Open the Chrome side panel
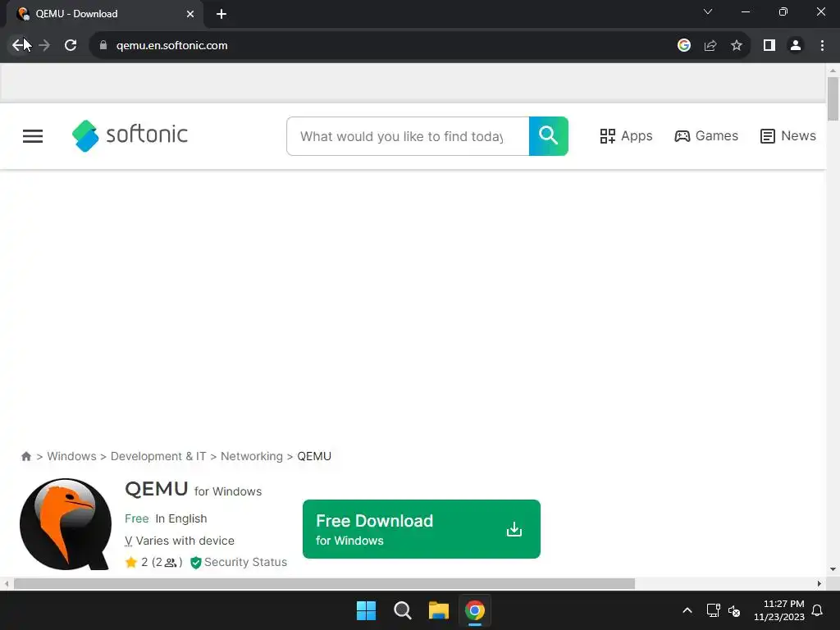 769,46
